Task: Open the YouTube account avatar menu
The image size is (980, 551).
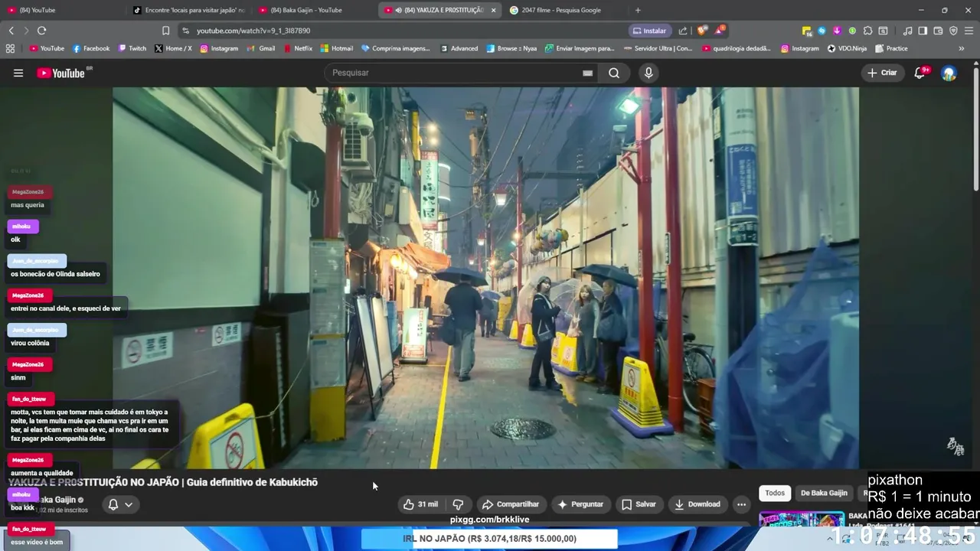Action: 949,73
